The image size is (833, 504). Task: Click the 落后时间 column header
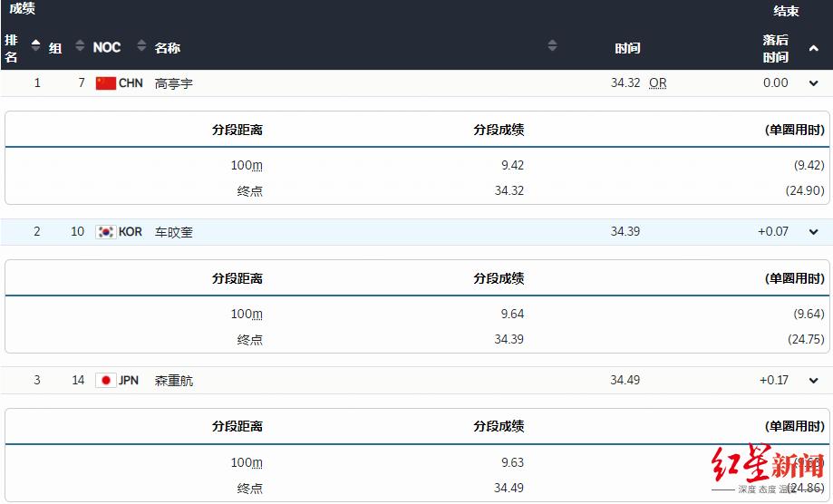tap(776, 48)
